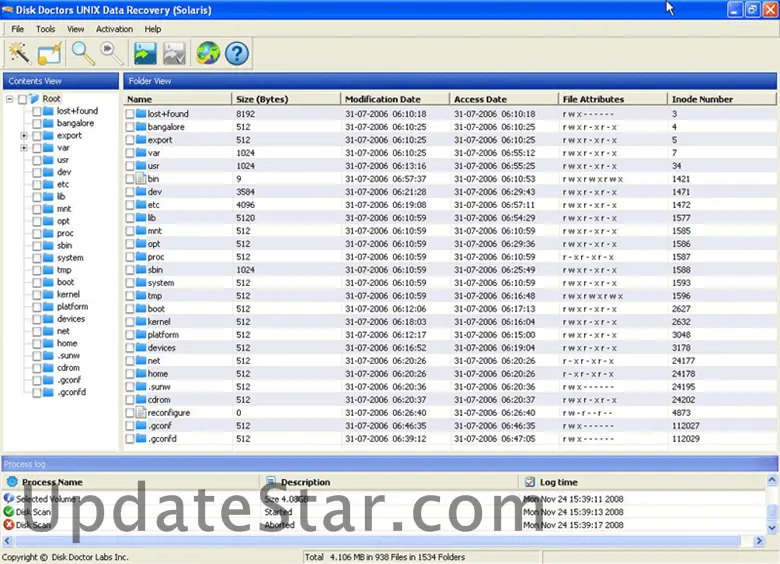
Task: Tick the home checkbox in Folder View
Action: point(130,374)
